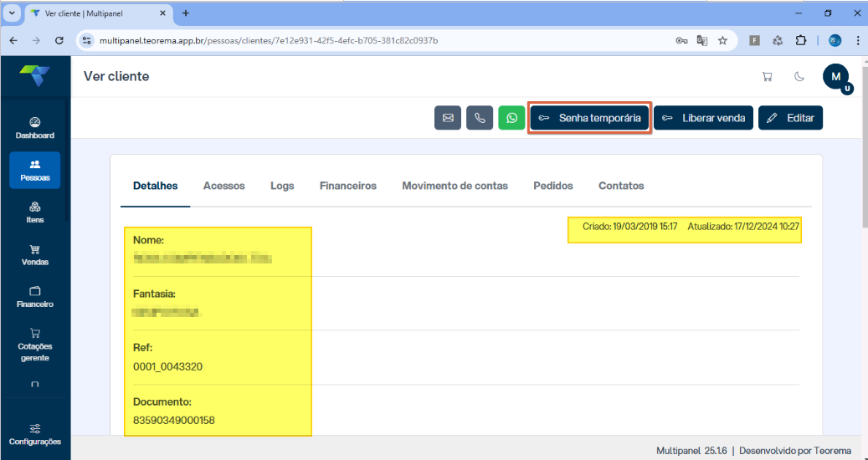Click the Teorema logo in sidebar
868x460 pixels.
(x=35, y=76)
